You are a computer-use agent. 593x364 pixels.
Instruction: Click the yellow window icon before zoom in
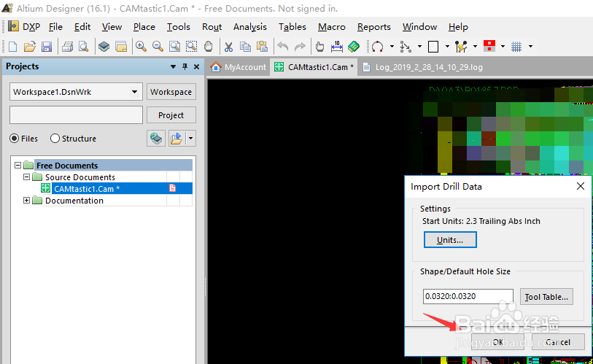tap(121, 47)
